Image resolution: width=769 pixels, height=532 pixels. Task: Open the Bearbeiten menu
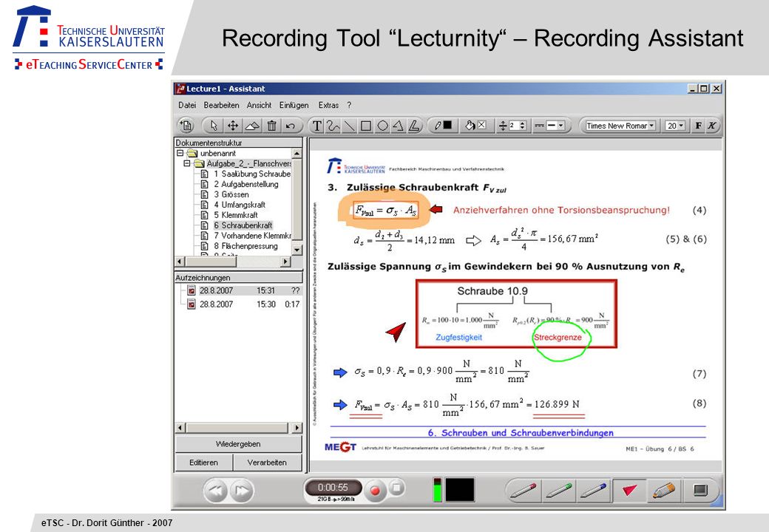click(221, 105)
